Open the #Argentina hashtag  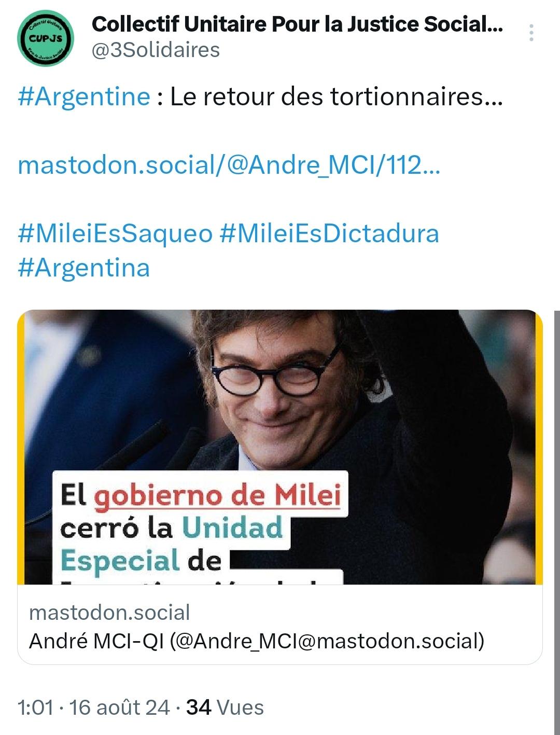pyautogui.click(x=84, y=268)
